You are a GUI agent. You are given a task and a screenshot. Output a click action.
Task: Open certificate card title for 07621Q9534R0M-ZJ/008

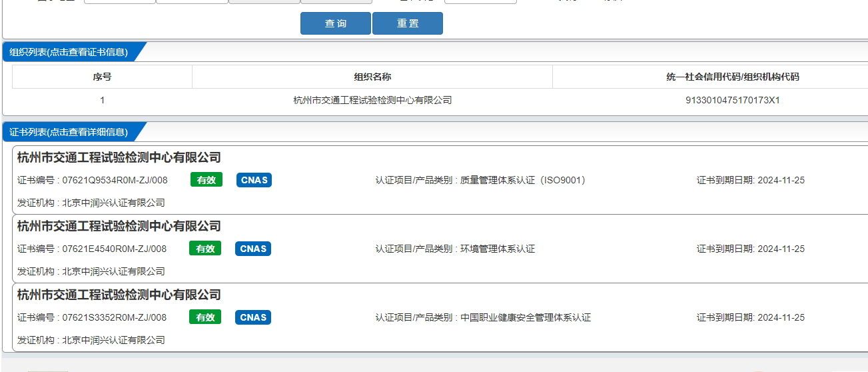coord(119,157)
